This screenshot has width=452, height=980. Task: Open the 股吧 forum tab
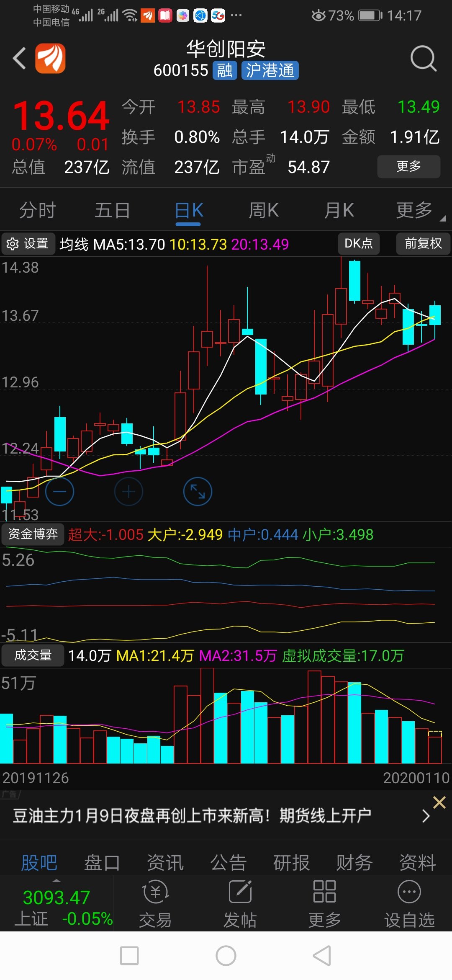click(39, 863)
